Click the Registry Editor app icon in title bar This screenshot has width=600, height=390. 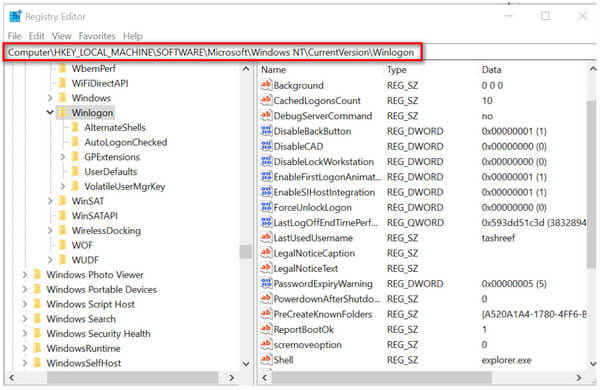(15, 16)
